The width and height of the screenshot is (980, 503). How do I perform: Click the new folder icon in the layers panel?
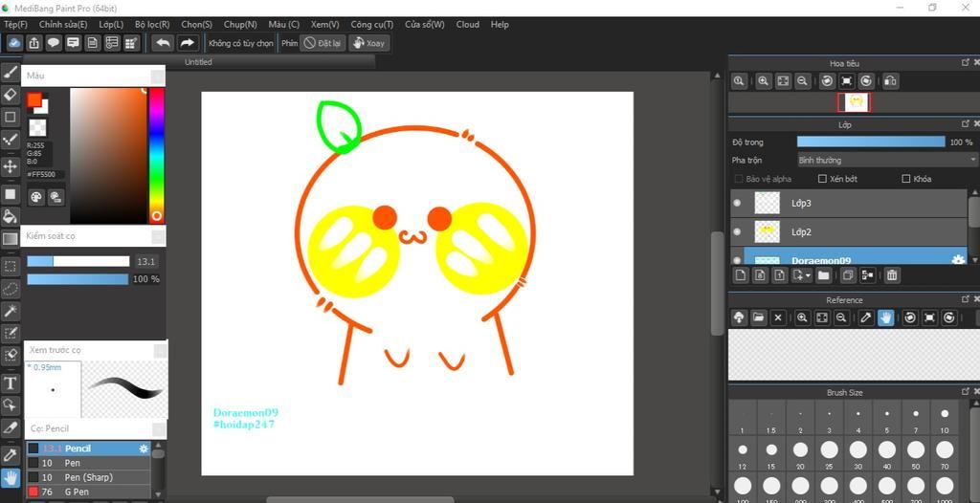(x=823, y=275)
